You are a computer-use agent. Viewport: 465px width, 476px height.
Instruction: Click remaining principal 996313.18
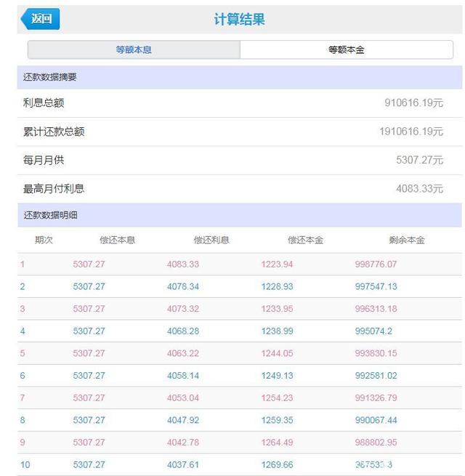tap(376, 309)
